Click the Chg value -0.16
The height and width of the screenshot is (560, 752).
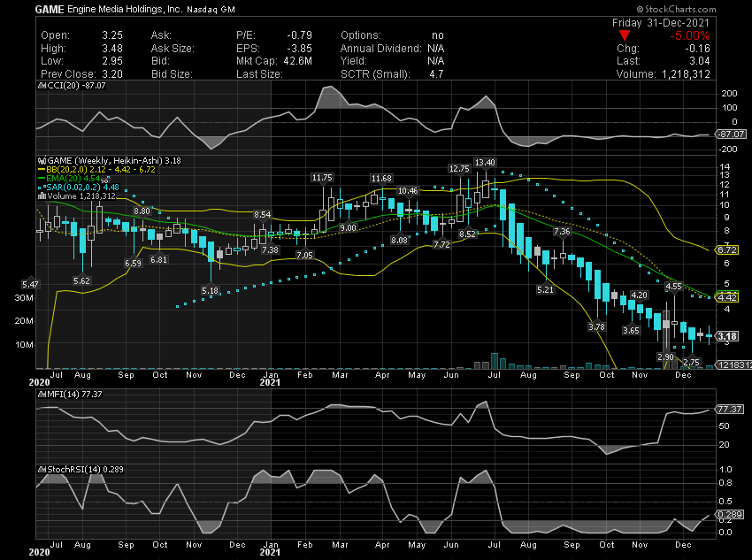point(697,49)
